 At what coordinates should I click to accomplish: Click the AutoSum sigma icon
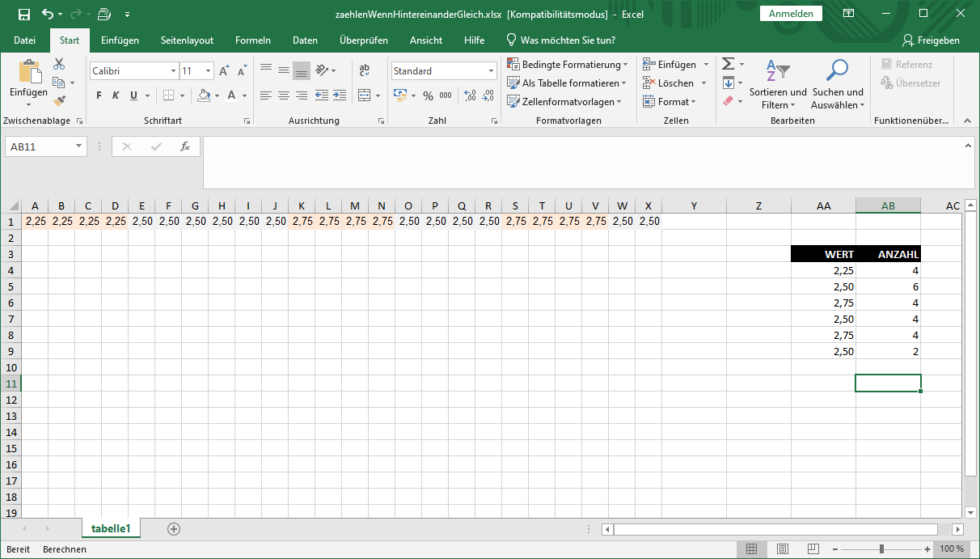tap(728, 64)
